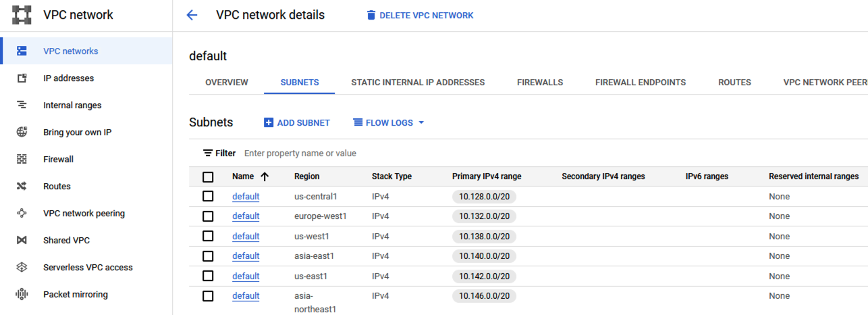868x315 pixels.
Task: Click the Secondary IPv4 ranges column header
Action: [603, 176]
